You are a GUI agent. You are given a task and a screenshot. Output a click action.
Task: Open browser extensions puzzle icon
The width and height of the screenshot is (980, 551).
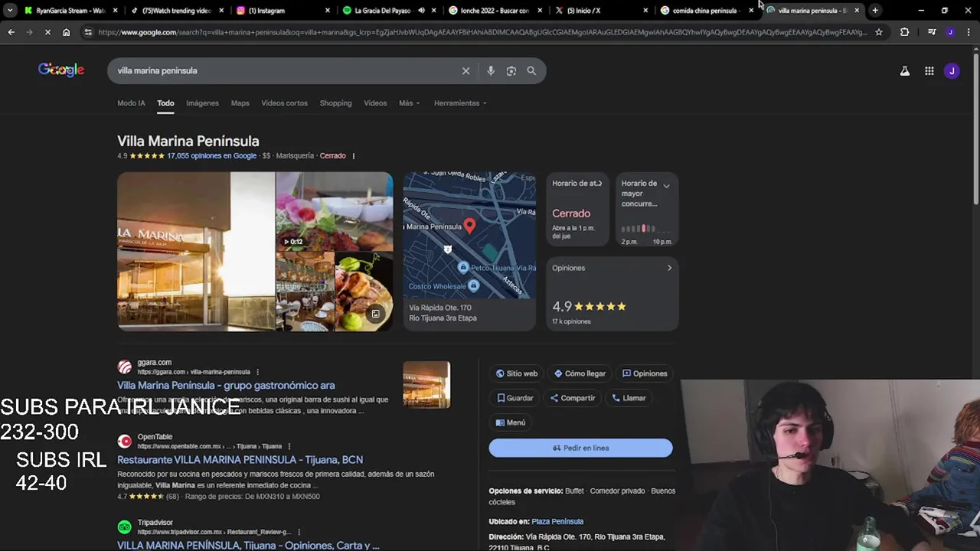[x=905, y=32]
